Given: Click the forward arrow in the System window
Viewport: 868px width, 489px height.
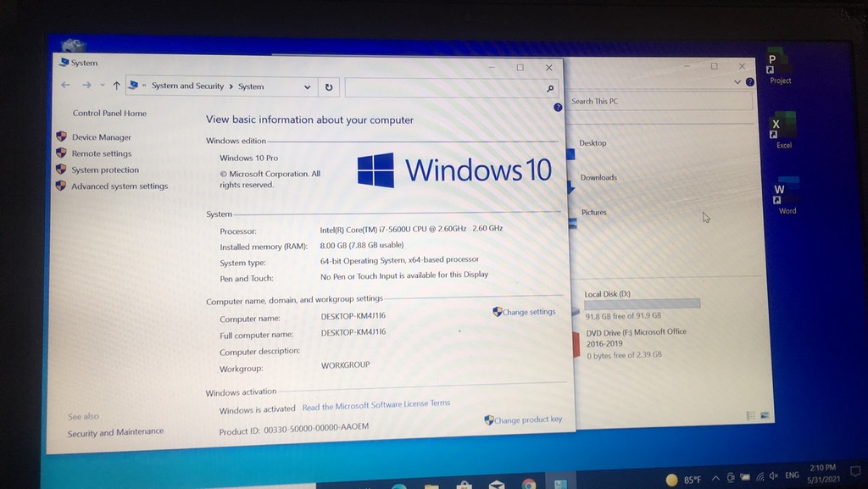Looking at the screenshot, I should click(x=86, y=85).
